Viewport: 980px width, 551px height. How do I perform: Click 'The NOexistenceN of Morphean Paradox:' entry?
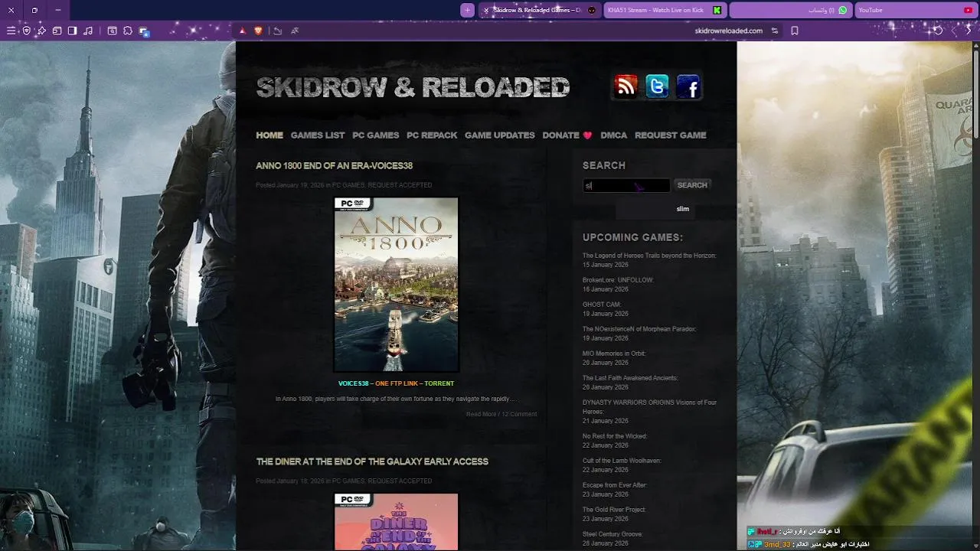[x=639, y=329]
